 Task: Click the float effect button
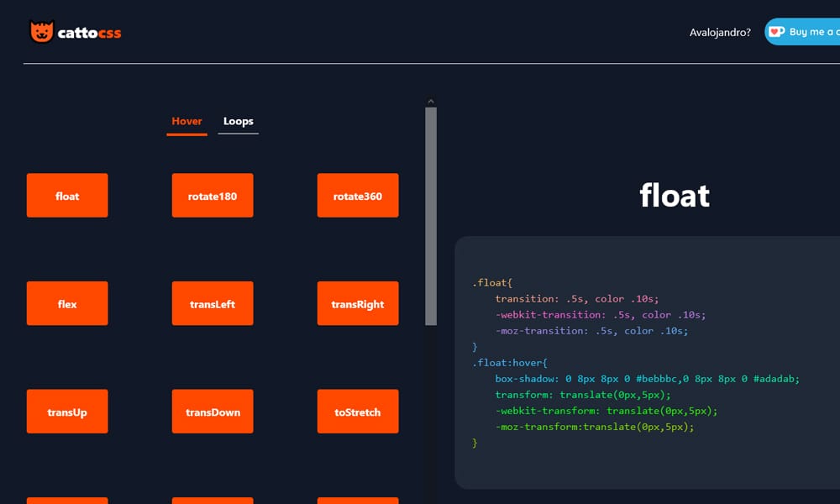click(67, 195)
